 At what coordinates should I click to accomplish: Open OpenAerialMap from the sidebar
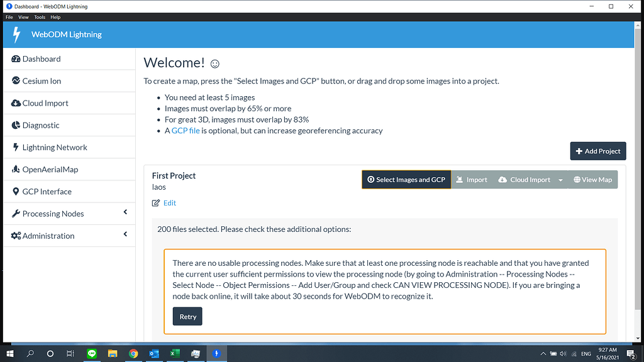coord(14,168)
